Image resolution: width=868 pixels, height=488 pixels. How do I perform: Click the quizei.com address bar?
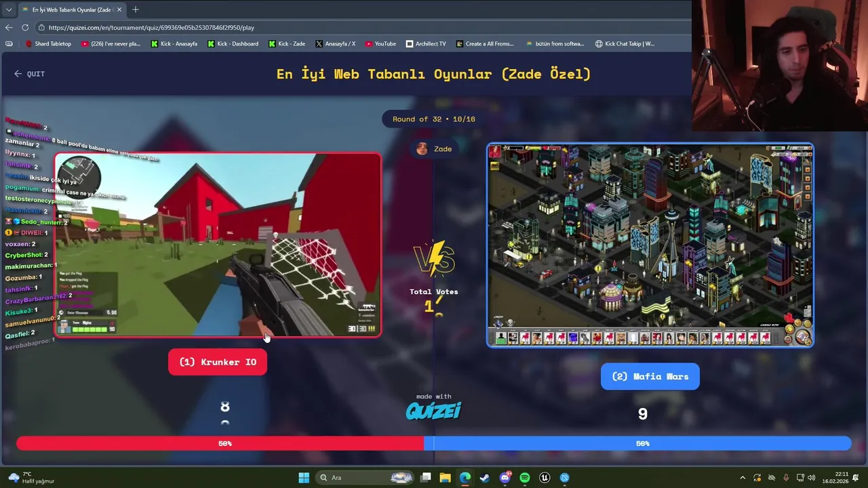tap(359, 27)
